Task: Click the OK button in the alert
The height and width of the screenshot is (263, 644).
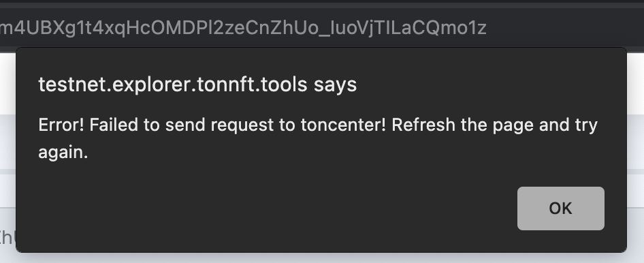Action: [561, 208]
